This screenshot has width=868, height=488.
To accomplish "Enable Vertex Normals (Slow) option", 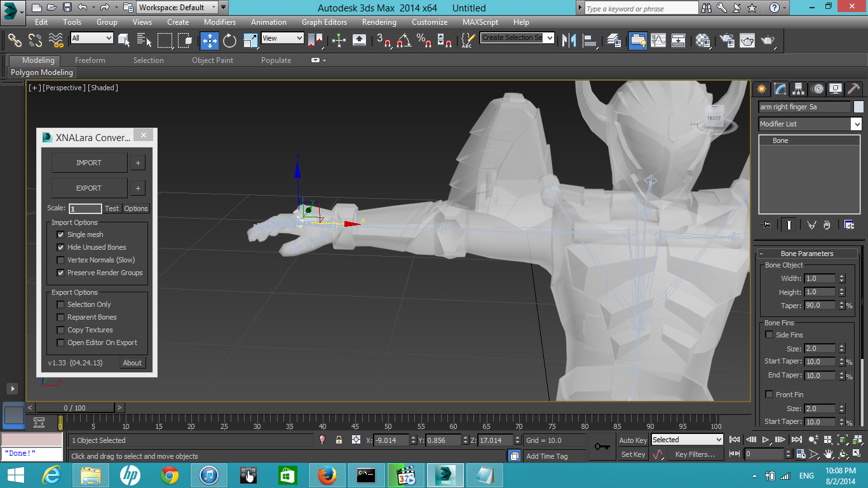I will [61, 260].
